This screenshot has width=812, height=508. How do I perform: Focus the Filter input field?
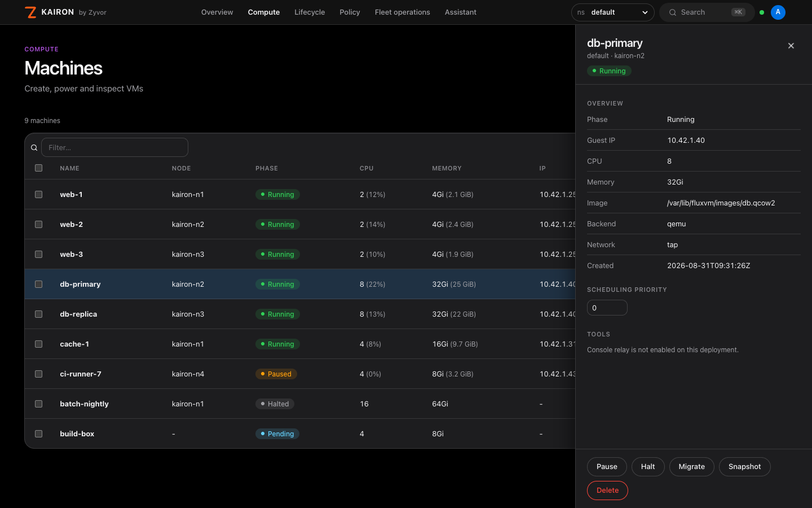pos(114,148)
